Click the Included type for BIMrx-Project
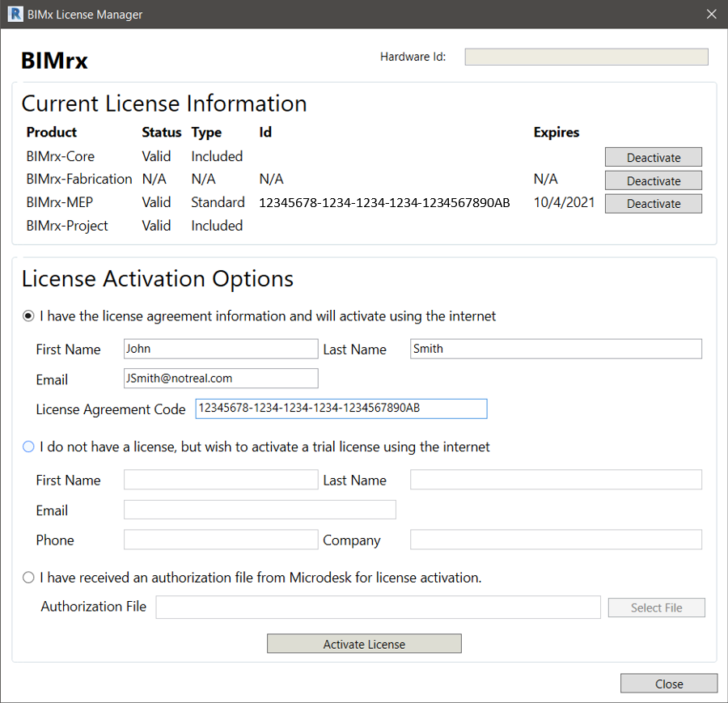 click(x=217, y=226)
